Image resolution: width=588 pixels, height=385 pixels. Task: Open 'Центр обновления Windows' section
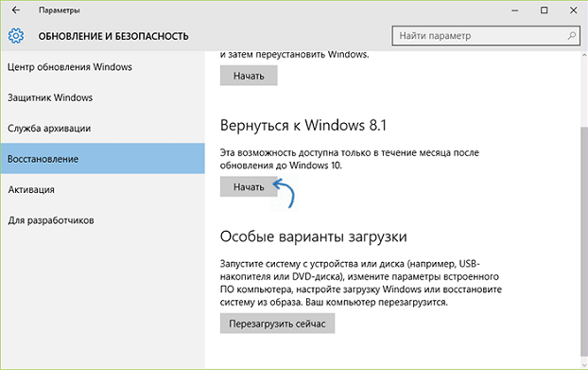(x=70, y=67)
